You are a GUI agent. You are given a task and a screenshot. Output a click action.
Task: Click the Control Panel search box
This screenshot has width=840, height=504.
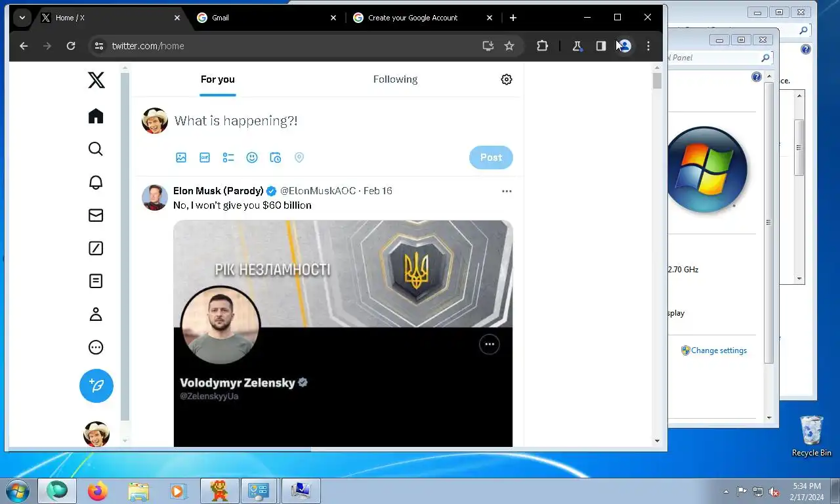pos(719,58)
